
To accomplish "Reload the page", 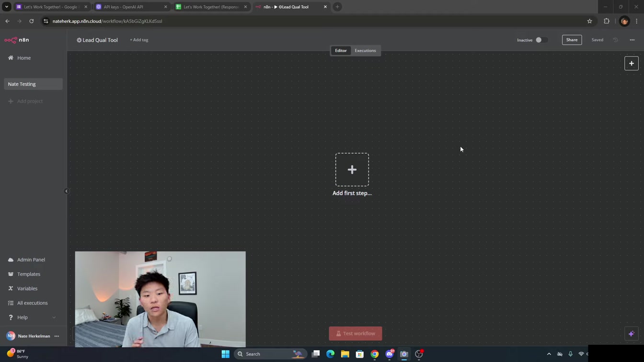I will [32, 21].
